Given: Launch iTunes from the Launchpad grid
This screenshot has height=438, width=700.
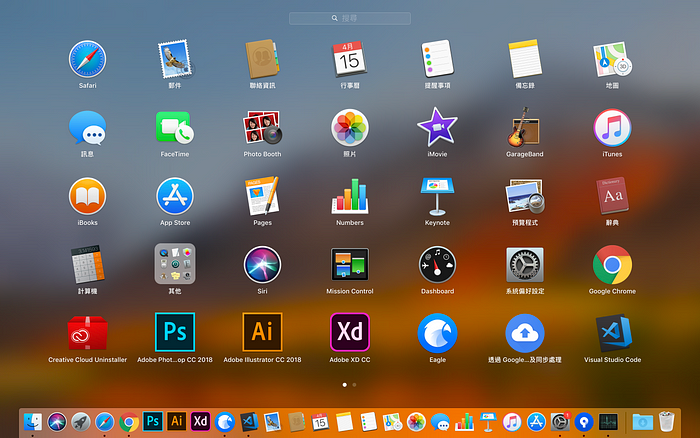Looking at the screenshot, I should click(x=612, y=128).
